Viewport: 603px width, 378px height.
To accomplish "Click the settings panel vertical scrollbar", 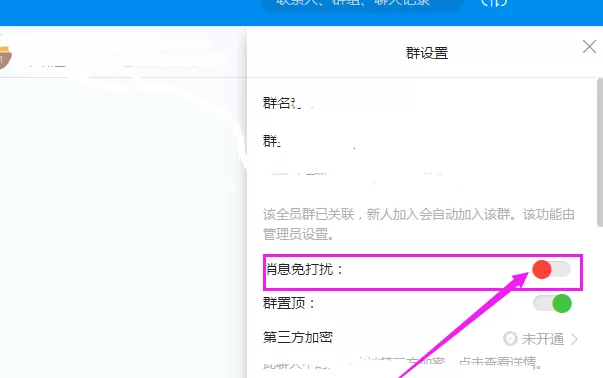I will [x=600, y=153].
